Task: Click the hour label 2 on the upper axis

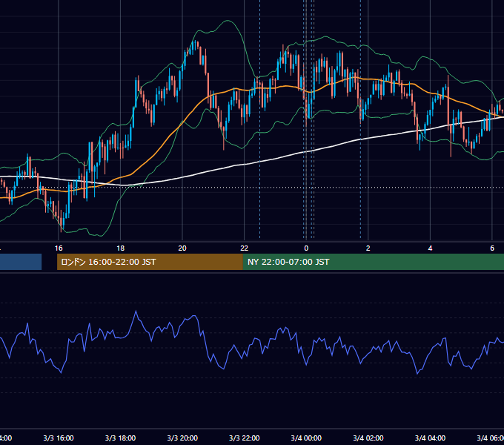Action: click(x=368, y=248)
